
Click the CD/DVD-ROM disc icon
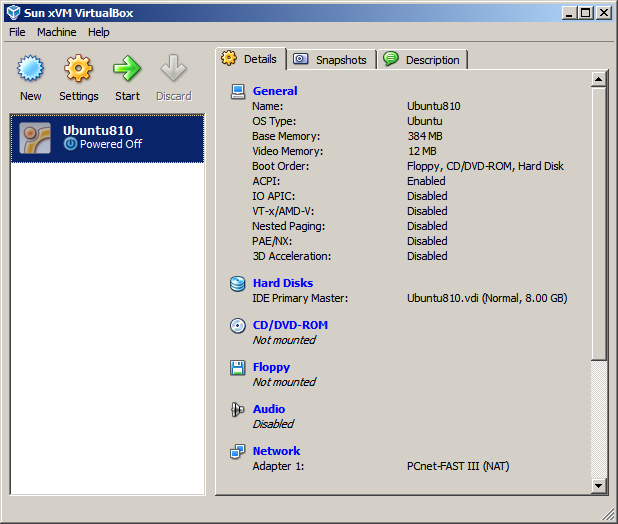238,326
